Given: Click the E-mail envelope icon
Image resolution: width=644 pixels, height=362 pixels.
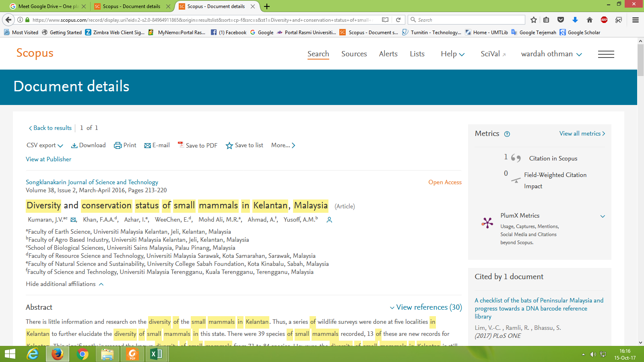Looking at the screenshot, I should (148, 146).
